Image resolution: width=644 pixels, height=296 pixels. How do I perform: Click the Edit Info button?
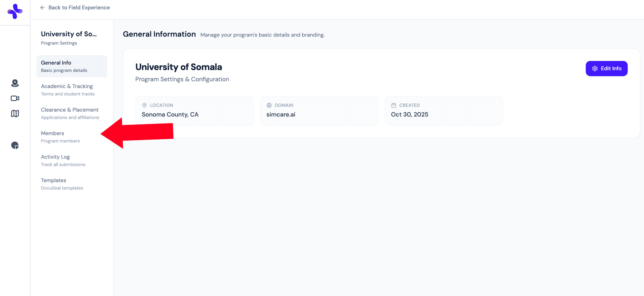[607, 68]
